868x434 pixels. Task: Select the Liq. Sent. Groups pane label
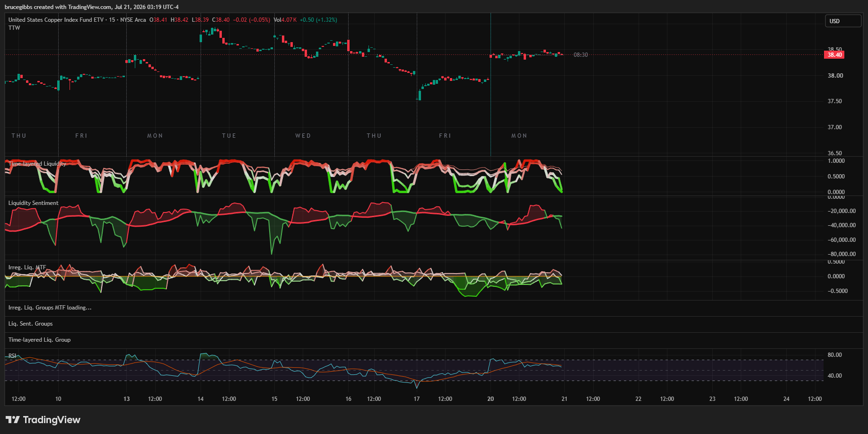(x=30, y=324)
